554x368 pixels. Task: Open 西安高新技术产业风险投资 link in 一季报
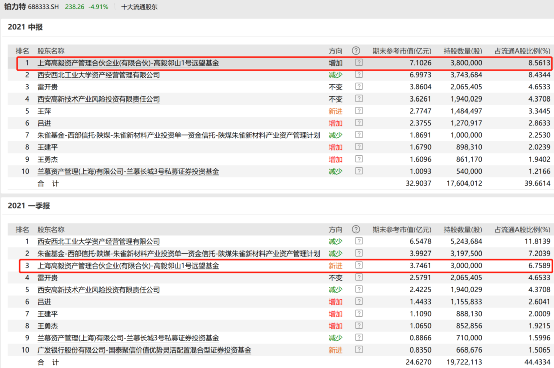point(99,290)
